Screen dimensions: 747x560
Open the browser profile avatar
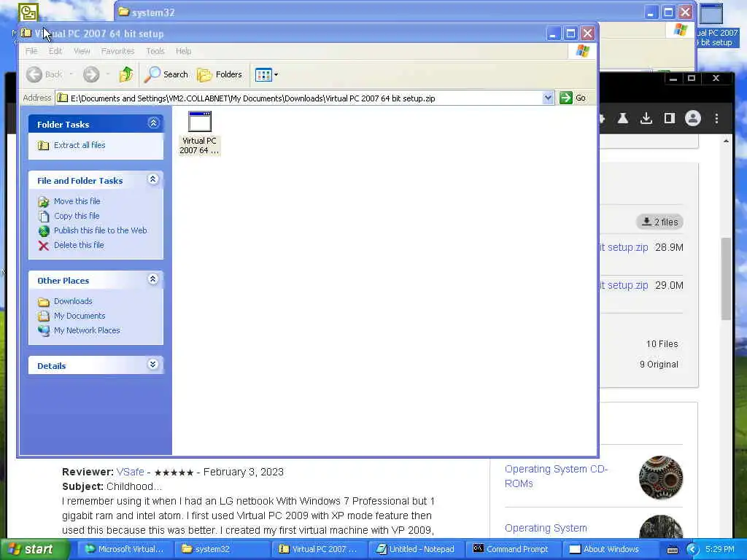[x=693, y=118]
